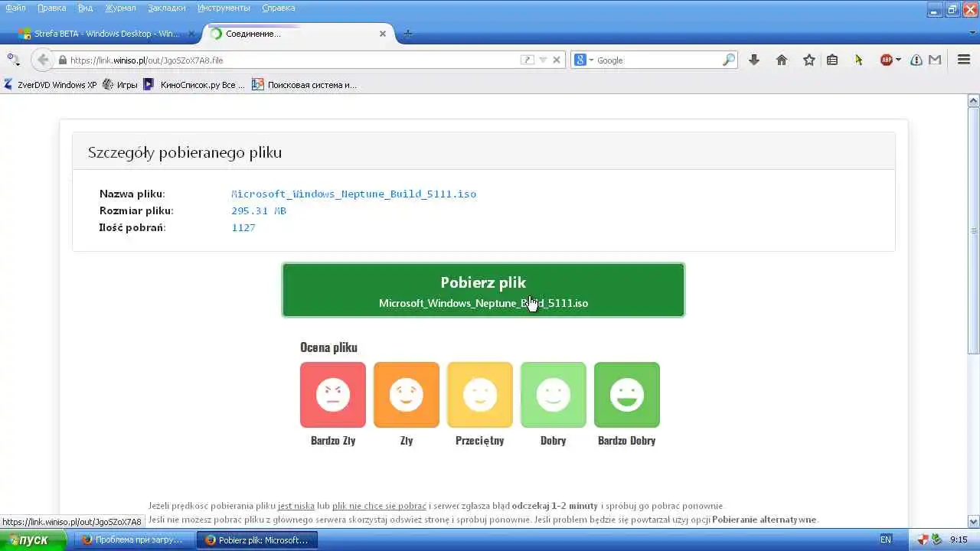Open the Инструменты menu
The width and height of the screenshot is (980, 551).
pos(224,8)
